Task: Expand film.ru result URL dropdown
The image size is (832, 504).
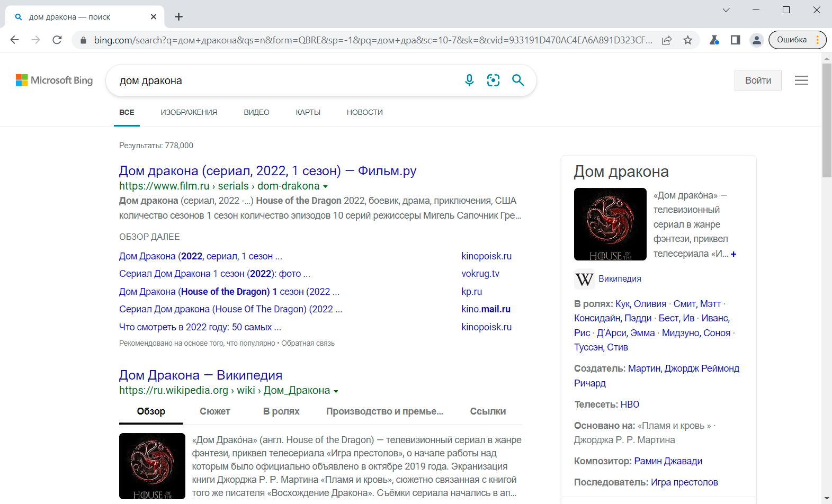Action: click(325, 186)
